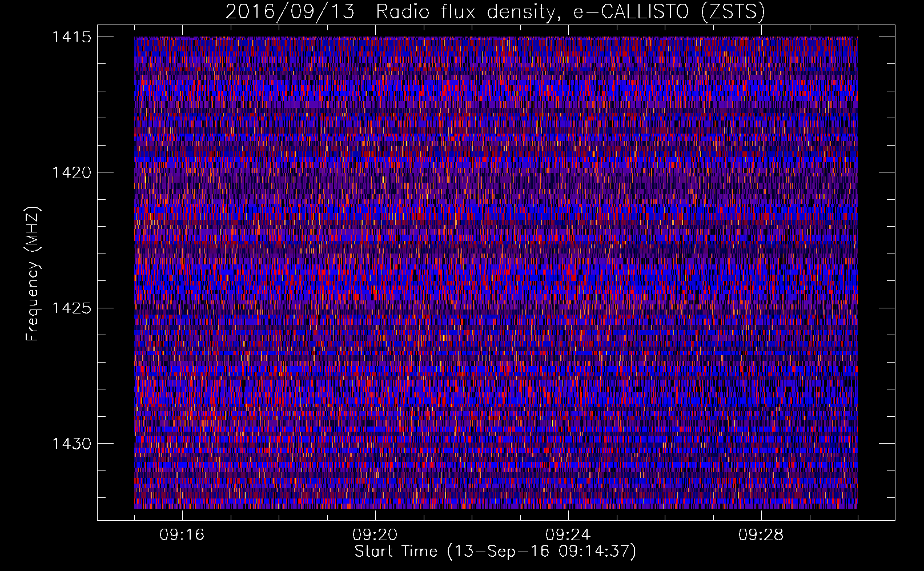Select the 1425 frequency axis label

click(x=71, y=308)
